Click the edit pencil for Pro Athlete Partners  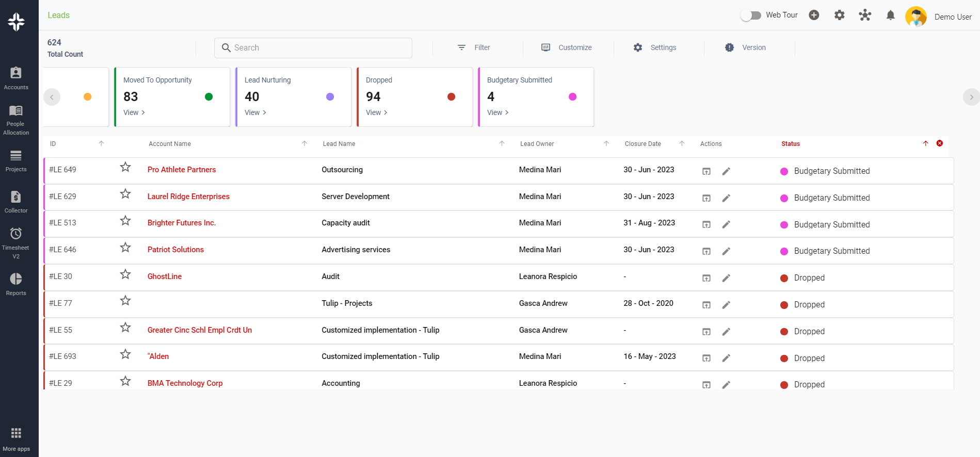(726, 171)
